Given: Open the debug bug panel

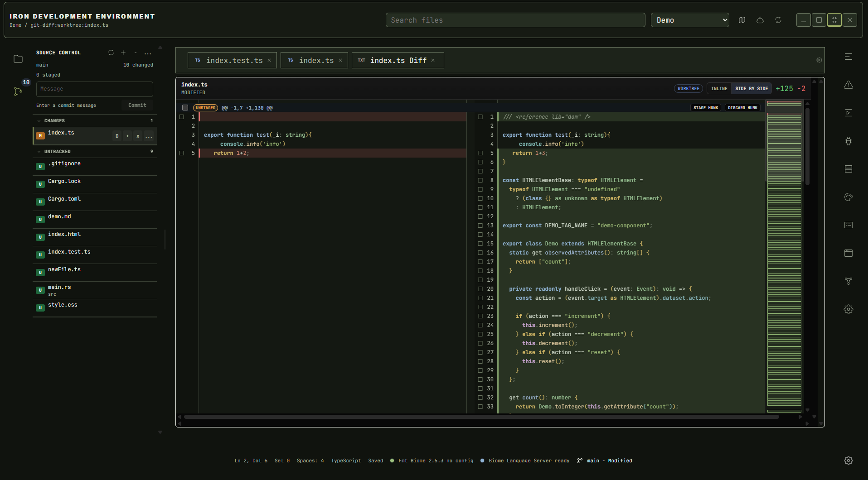Looking at the screenshot, I should tap(849, 141).
